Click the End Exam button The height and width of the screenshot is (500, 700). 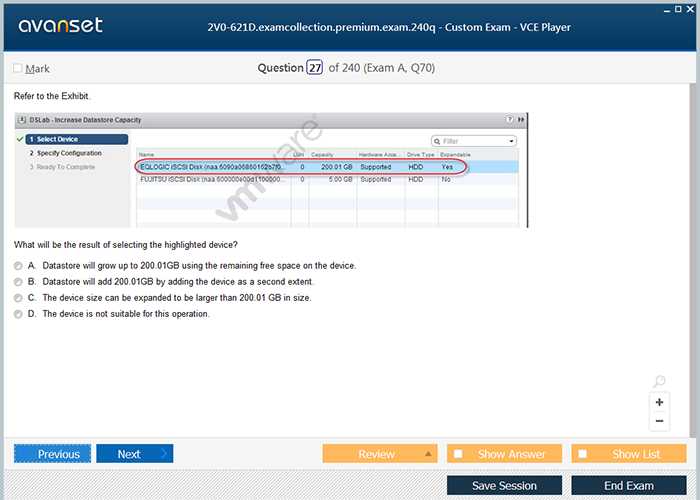click(x=628, y=486)
